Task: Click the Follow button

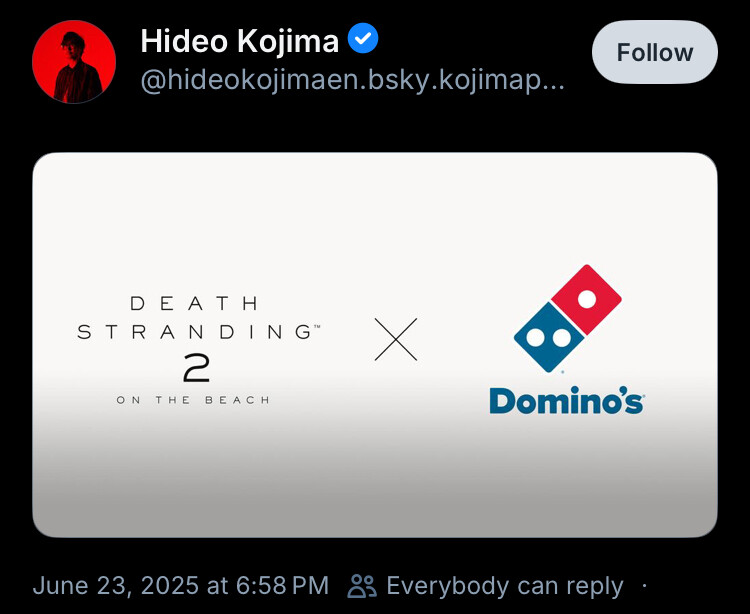Action: click(654, 52)
